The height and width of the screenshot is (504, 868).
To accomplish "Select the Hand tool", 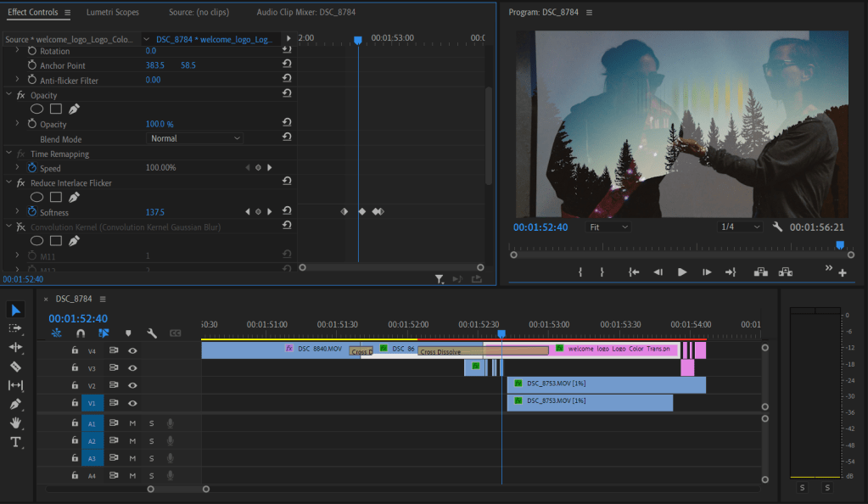I will pyautogui.click(x=15, y=423).
